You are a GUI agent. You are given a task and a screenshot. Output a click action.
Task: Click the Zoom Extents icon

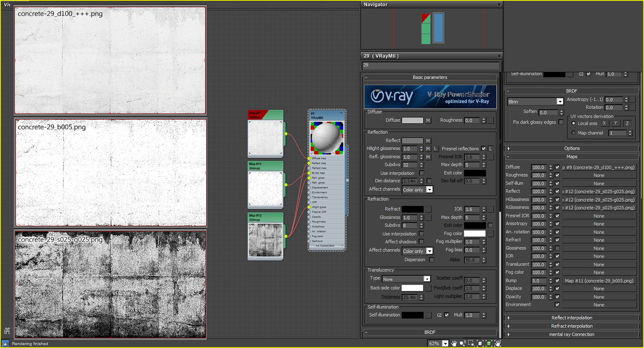click(480, 343)
